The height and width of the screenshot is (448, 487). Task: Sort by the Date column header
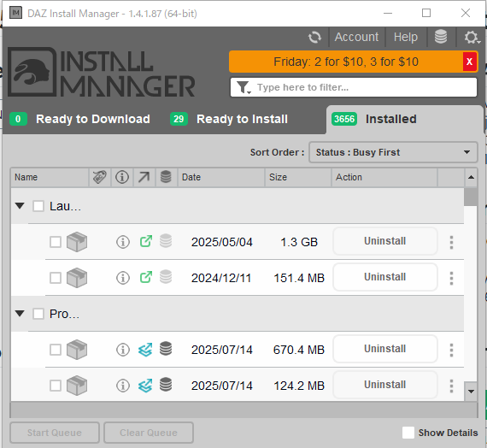[x=221, y=177]
